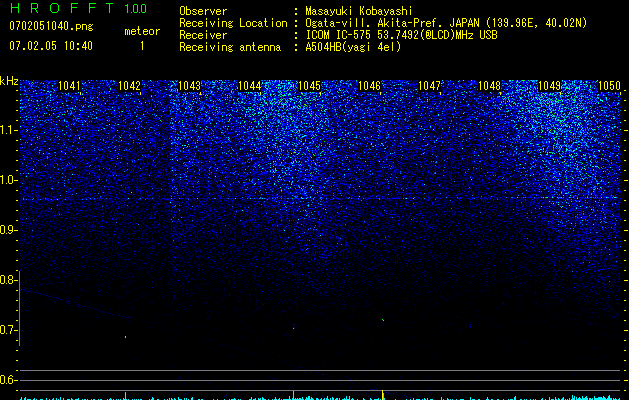This screenshot has height=400, width=629.
Task: Click the gray vertical bar on the left axis
Action: [x=20, y=308]
